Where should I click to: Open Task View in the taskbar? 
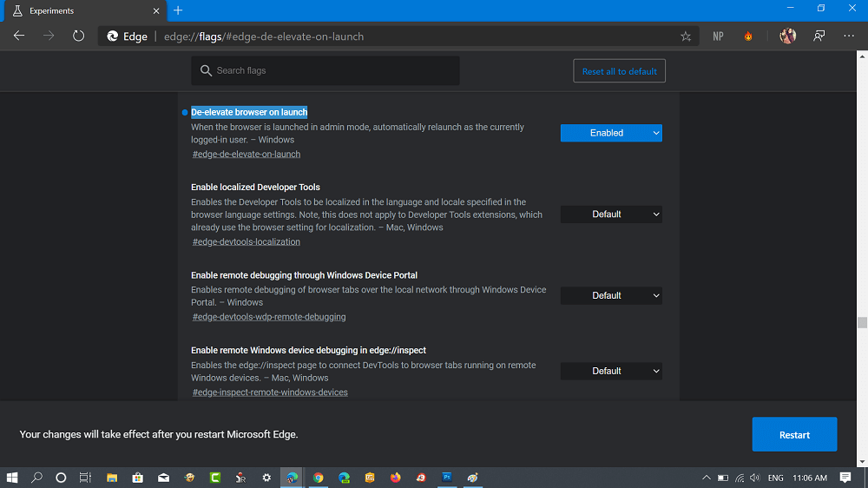tap(85, 478)
